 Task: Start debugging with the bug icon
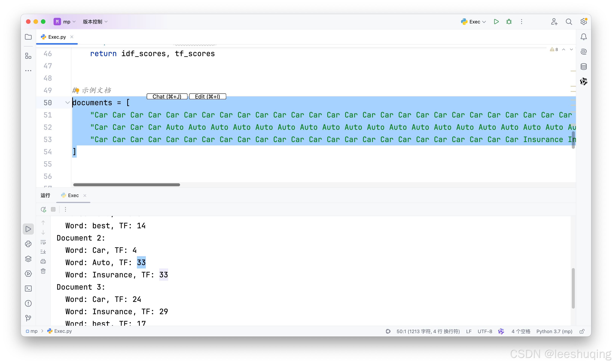(x=509, y=22)
